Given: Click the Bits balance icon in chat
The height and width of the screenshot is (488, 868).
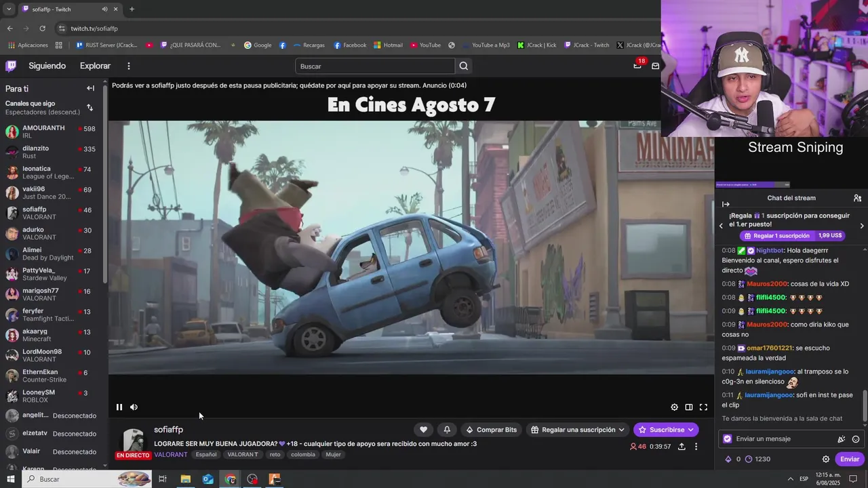Looking at the screenshot, I should click(728, 459).
